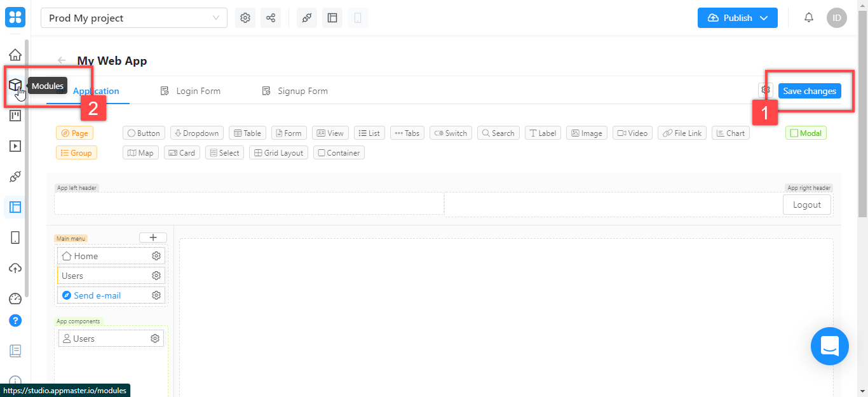Open account menu via ID avatar
The image size is (868, 397).
pyautogui.click(x=837, y=17)
